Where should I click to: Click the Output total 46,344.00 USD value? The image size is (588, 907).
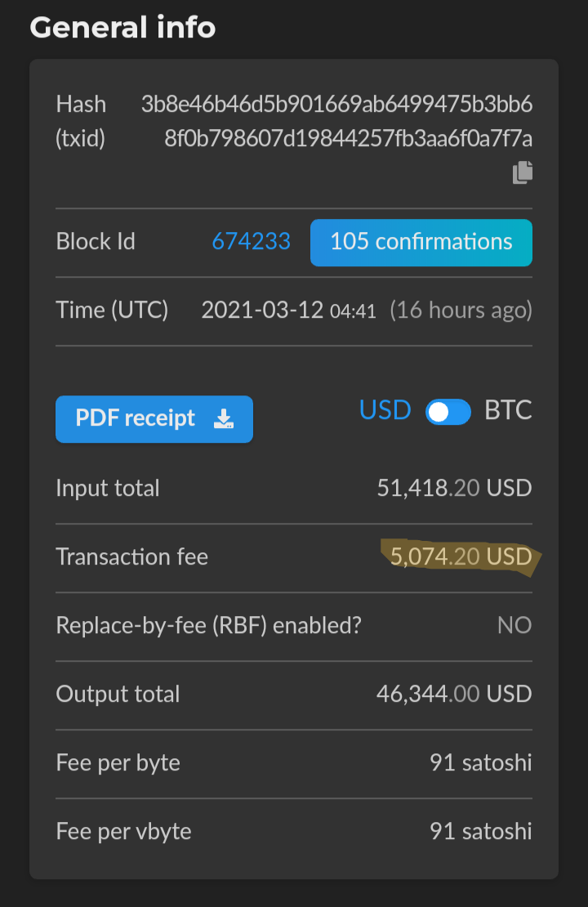pos(454,694)
